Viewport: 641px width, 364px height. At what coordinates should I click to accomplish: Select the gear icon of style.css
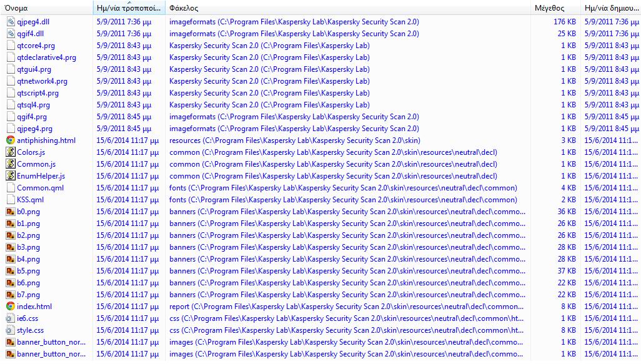[x=11, y=330]
